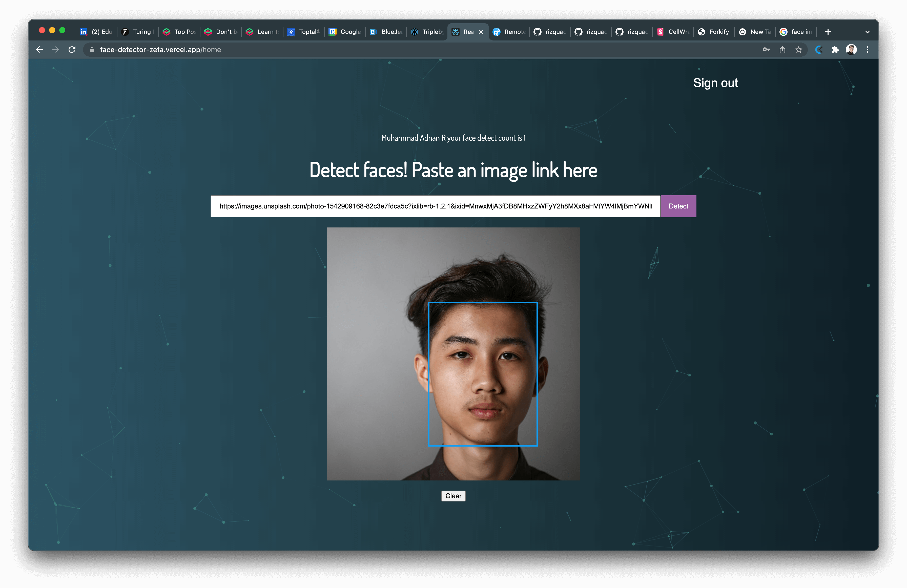The image size is (907, 588).
Task: Click the share page icon
Action: pyautogui.click(x=782, y=50)
